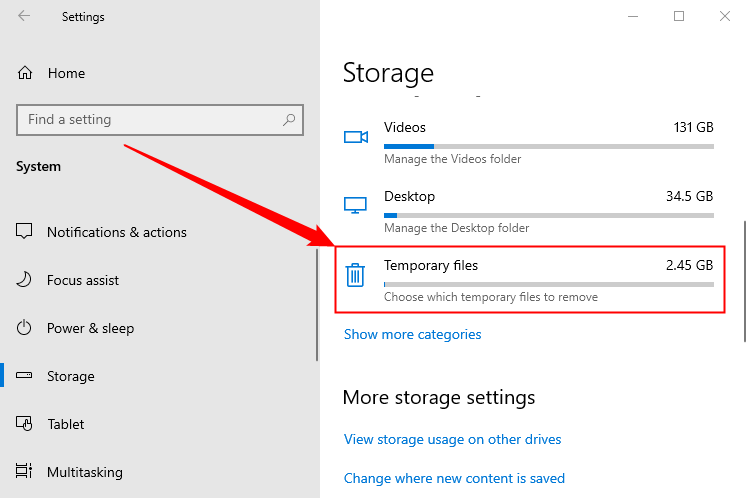This screenshot has width=748, height=498.
Task: Click the Videos storage usage bar
Action: pyautogui.click(x=548, y=146)
